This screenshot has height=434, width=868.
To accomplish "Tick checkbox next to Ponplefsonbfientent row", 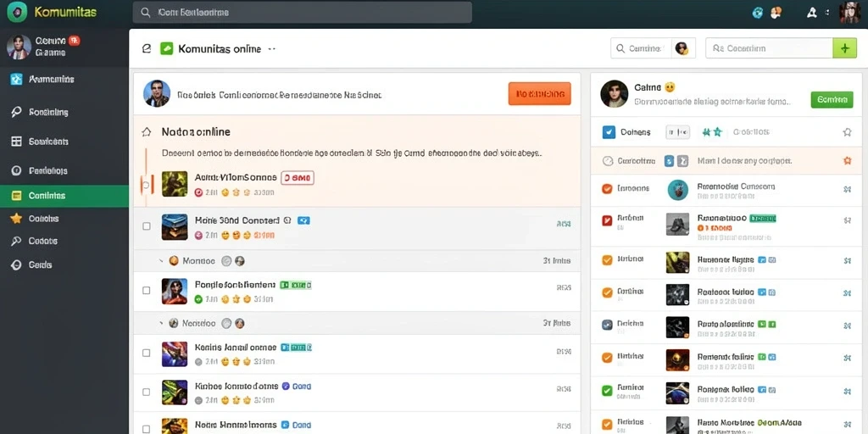I will pos(146,290).
